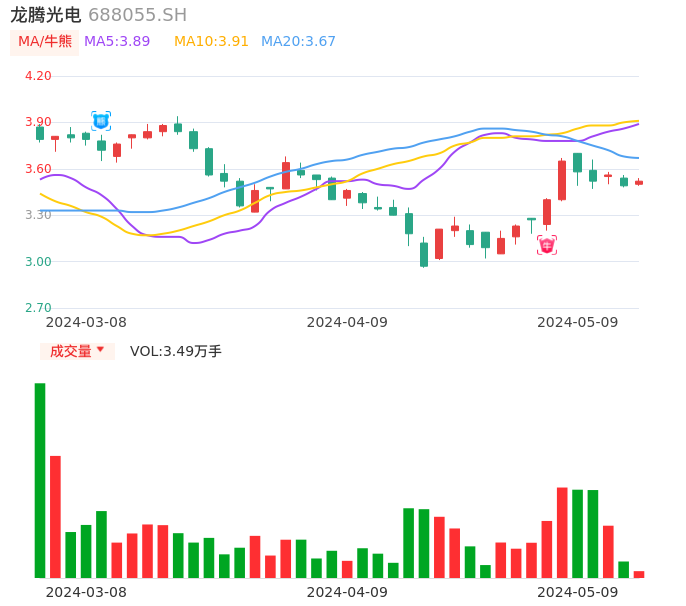Click the 3.30 price axis label
The height and width of the screenshot is (606, 686).
(x=38, y=215)
